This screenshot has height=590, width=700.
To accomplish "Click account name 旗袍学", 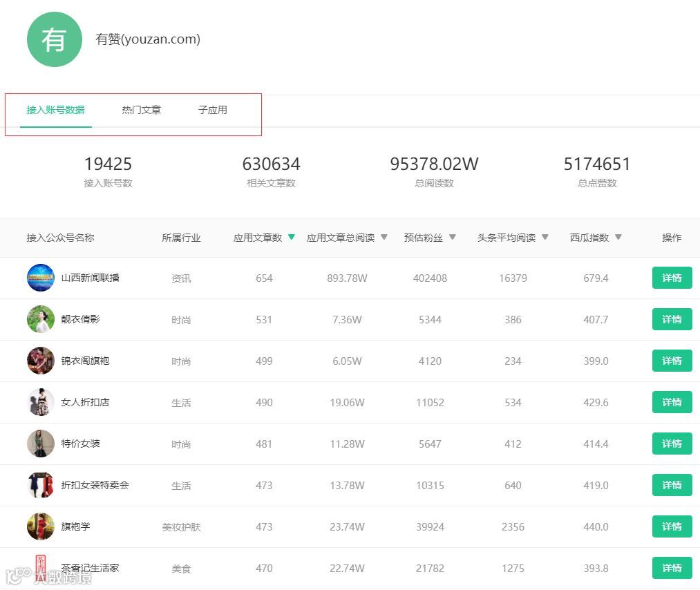I will (x=75, y=526).
